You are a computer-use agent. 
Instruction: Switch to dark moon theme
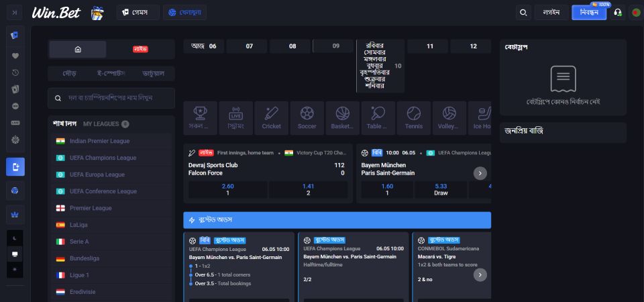tap(15, 238)
